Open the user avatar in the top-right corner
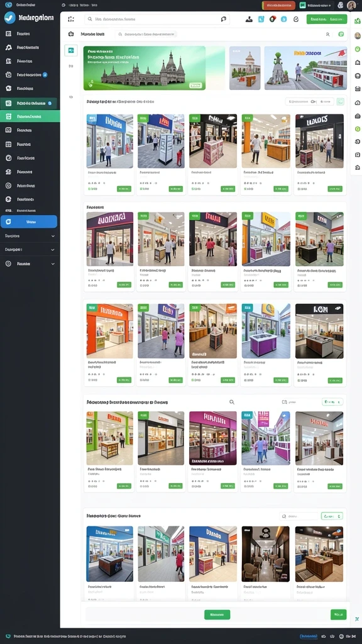362x644 pixels. tap(351, 5)
